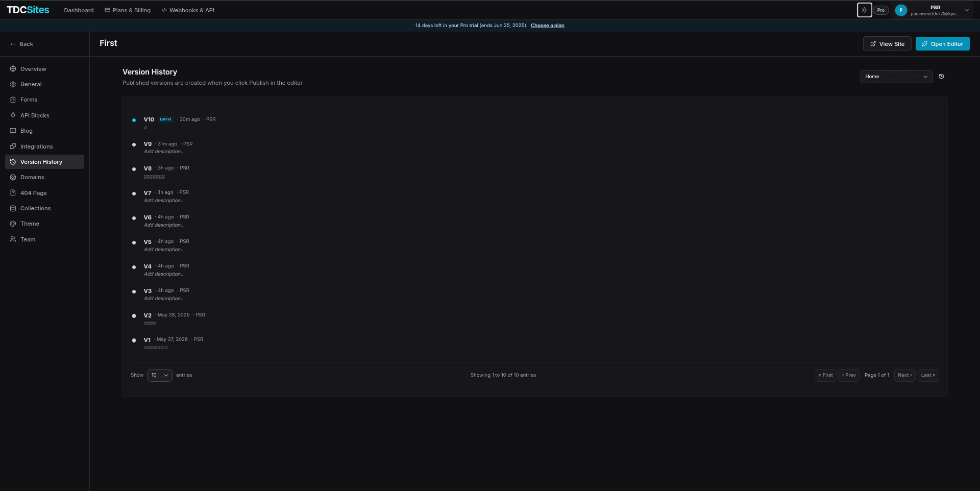Click the TDCSites logo
Viewport: 980px width, 491px height.
coord(28,10)
